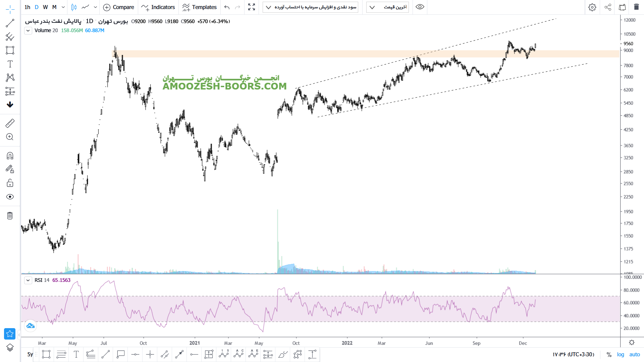Toggle lock all drawing tools
Viewport: 644px width, 362px height.
tap(10, 183)
